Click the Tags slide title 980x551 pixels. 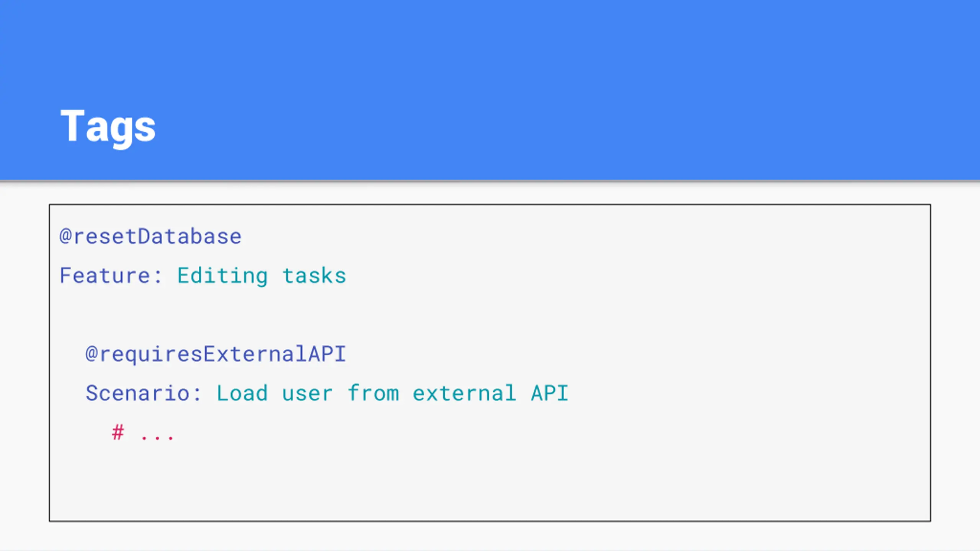108,127
